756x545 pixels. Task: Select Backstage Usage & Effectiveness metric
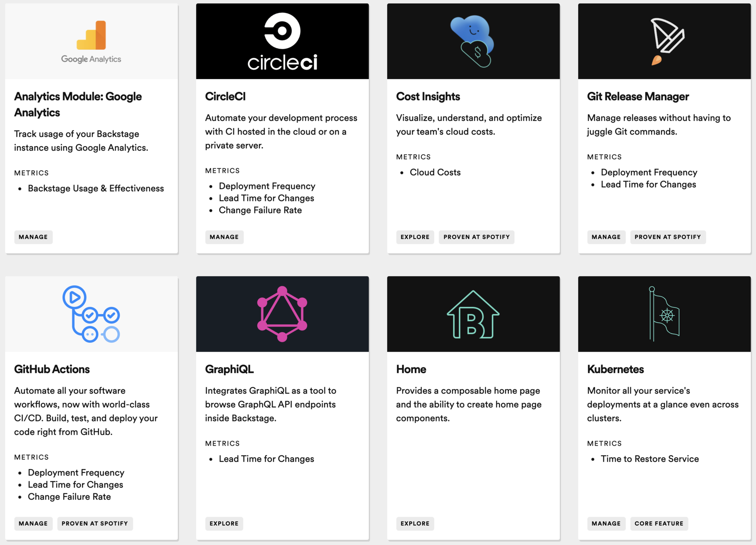(96, 189)
